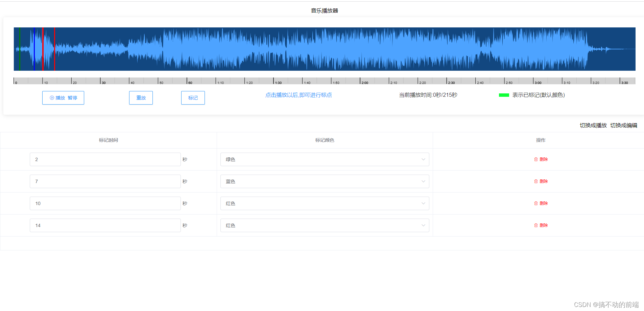
Task: Click the 当前播放时间 status text
Action: [x=428, y=95]
